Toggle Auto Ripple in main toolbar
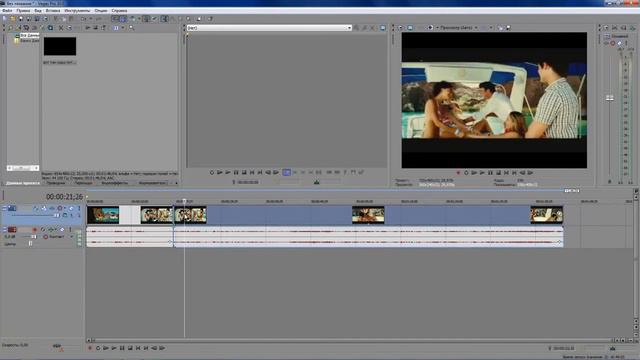640x360 pixels. (133, 19)
